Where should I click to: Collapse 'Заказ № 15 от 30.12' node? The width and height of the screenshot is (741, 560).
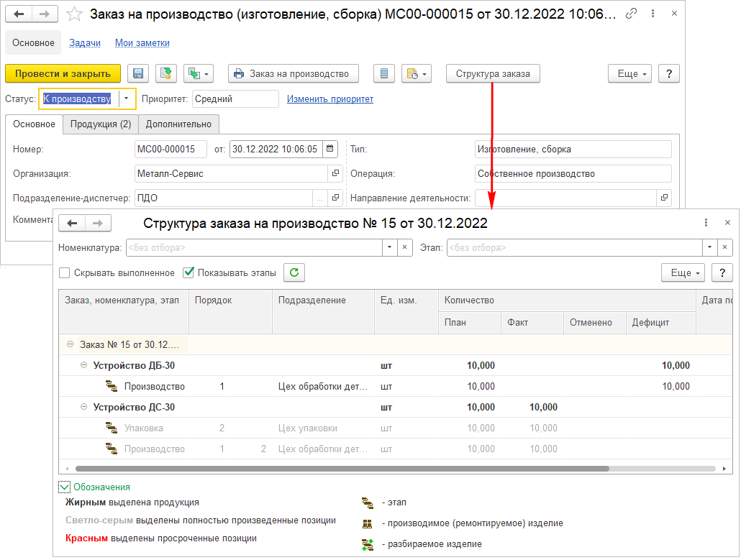pos(70,344)
